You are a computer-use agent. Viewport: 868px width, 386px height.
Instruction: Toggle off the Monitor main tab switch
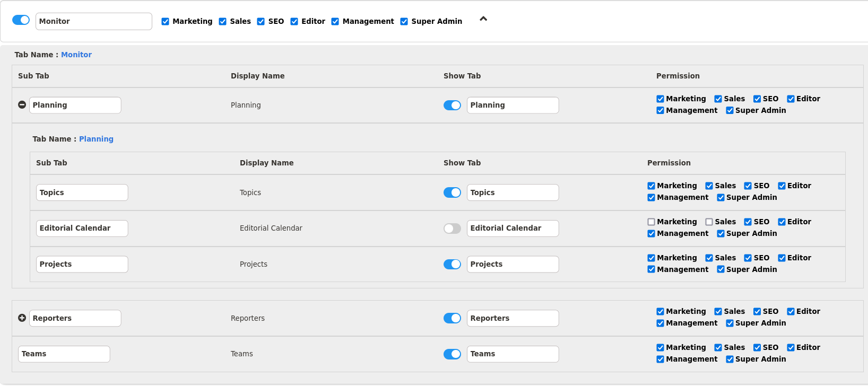[21, 20]
